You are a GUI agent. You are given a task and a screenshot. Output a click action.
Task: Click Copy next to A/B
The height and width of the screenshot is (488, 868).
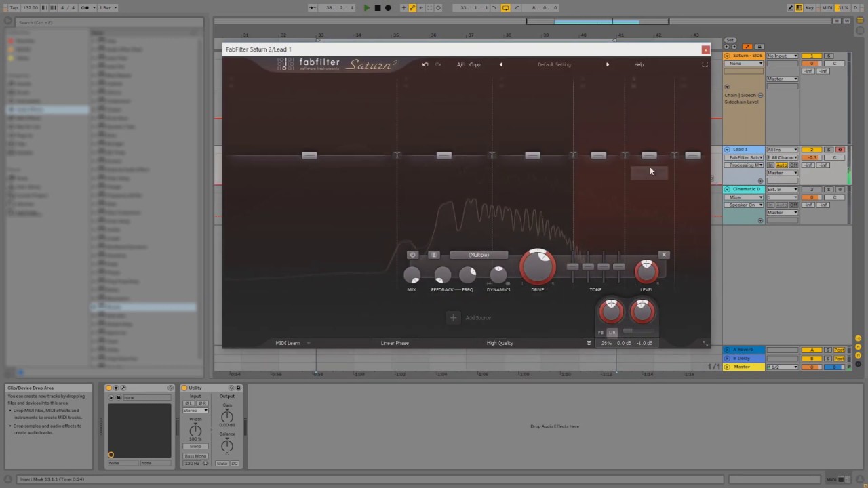click(475, 64)
